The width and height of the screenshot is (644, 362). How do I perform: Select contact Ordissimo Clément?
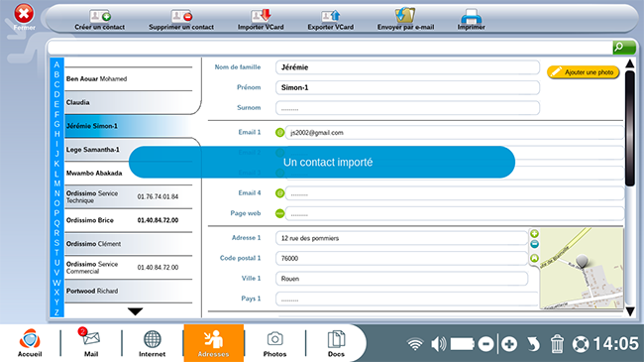tap(129, 244)
